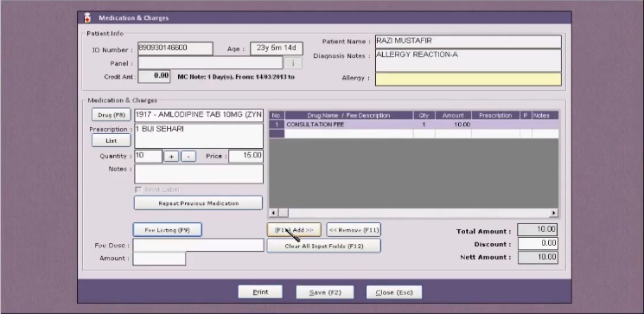Clear All Input Fields (F12)
This screenshot has height=314, width=644.
pos(324,247)
